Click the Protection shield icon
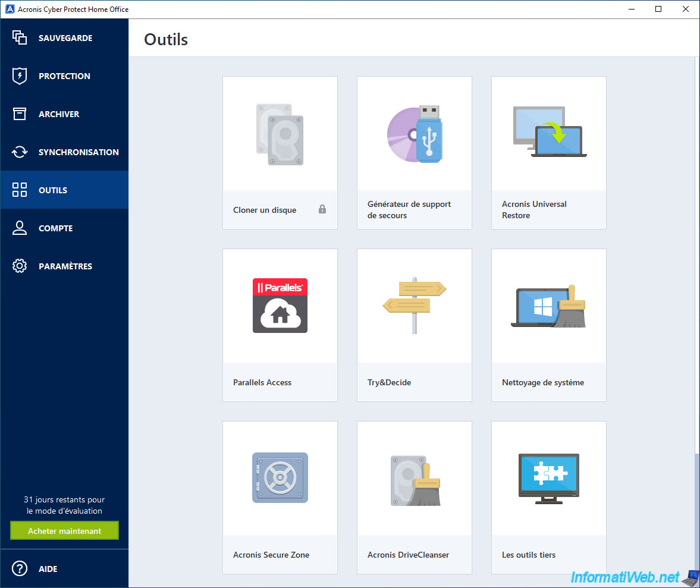700x588 pixels. [x=20, y=76]
